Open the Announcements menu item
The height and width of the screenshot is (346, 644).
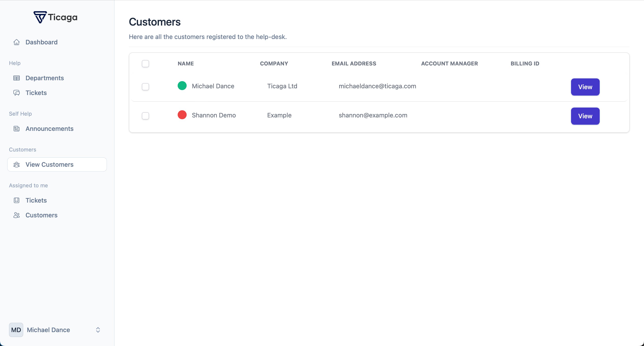click(x=49, y=129)
